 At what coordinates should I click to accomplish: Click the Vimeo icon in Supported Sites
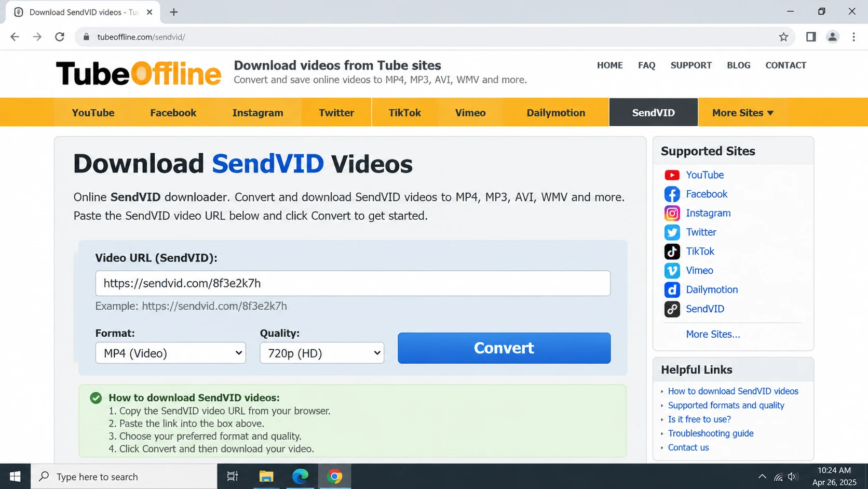coord(672,271)
